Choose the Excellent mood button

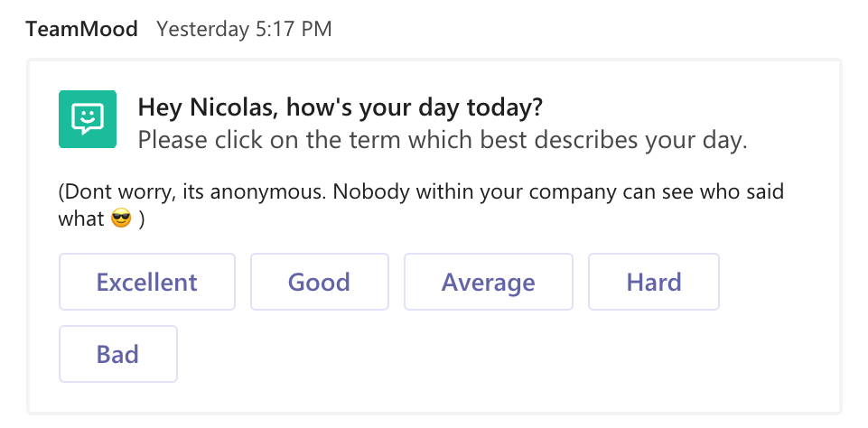(147, 283)
